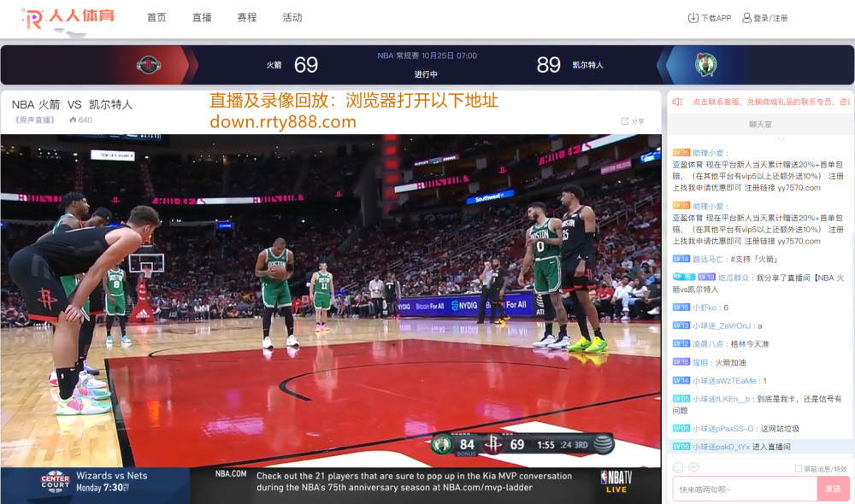Click the download icon beside 下载APP
The width and height of the screenshot is (855, 504).
click(x=693, y=18)
